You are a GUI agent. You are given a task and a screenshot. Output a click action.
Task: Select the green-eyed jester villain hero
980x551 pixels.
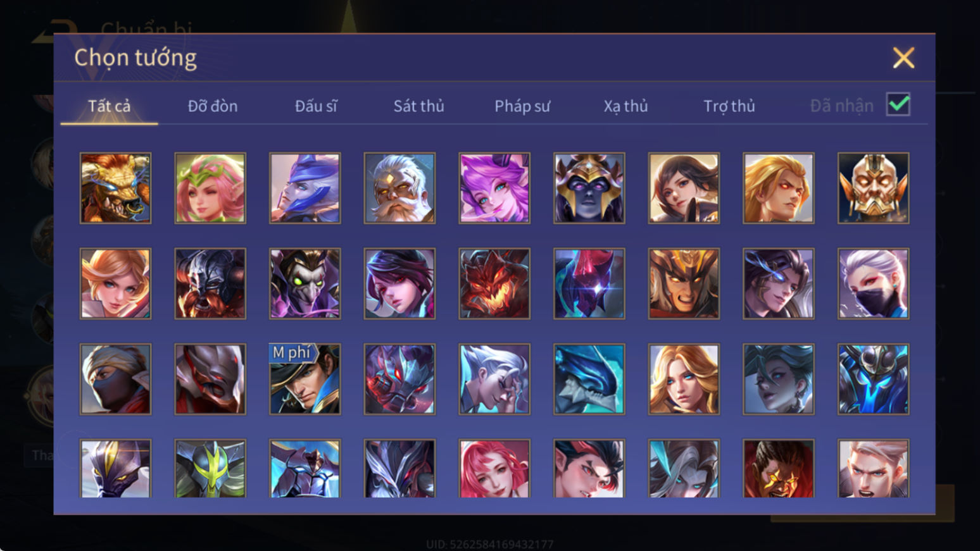[x=305, y=283]
